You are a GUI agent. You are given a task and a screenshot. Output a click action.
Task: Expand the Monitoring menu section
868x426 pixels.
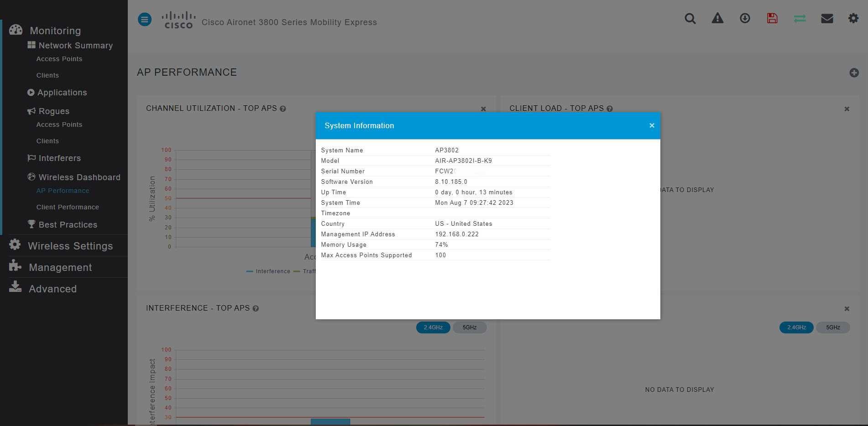coord(55,31)
